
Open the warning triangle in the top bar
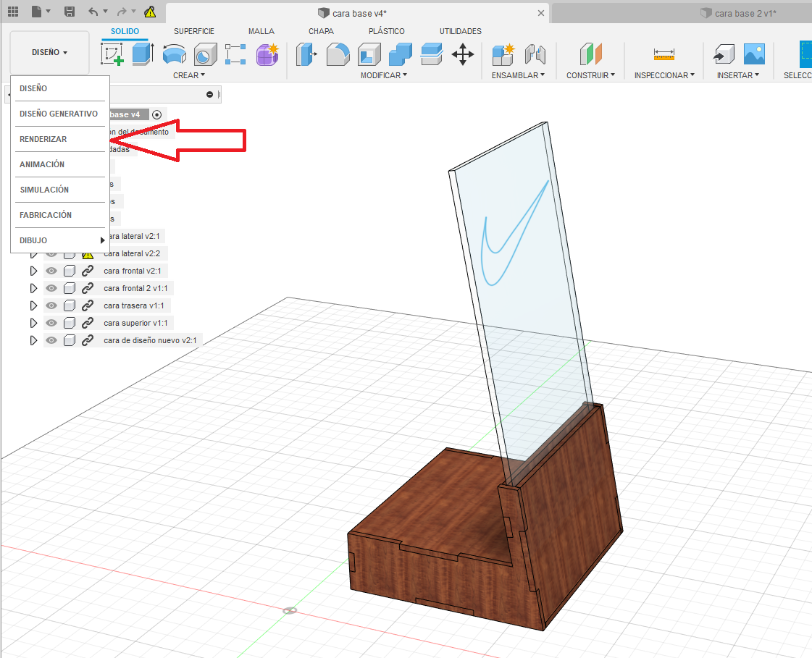150,12
